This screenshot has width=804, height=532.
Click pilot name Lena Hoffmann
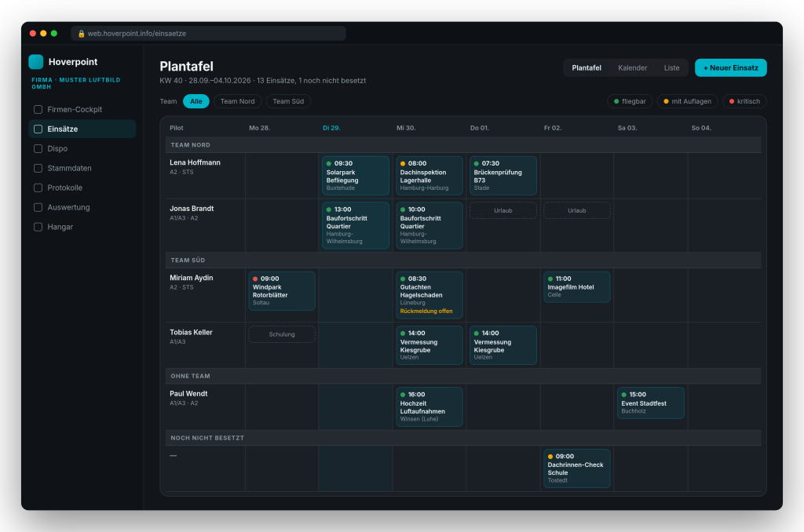click(x=195, y=162)
